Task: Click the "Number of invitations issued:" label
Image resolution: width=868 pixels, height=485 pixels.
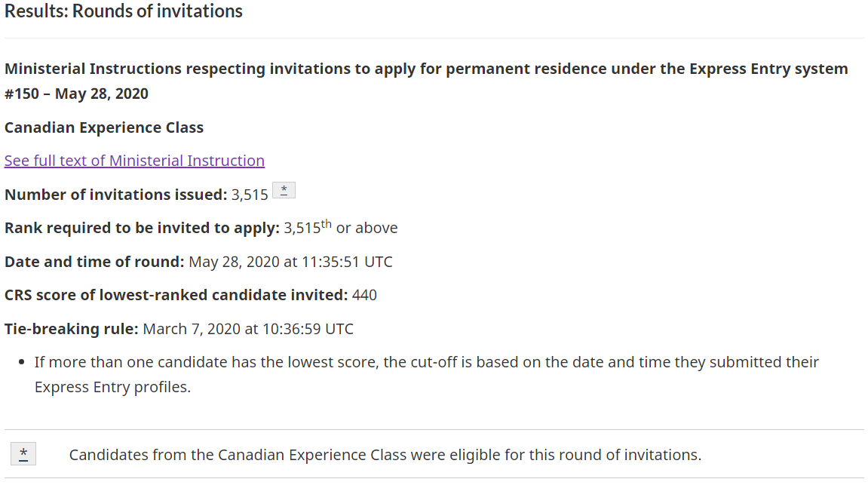Action: (115, 195)
